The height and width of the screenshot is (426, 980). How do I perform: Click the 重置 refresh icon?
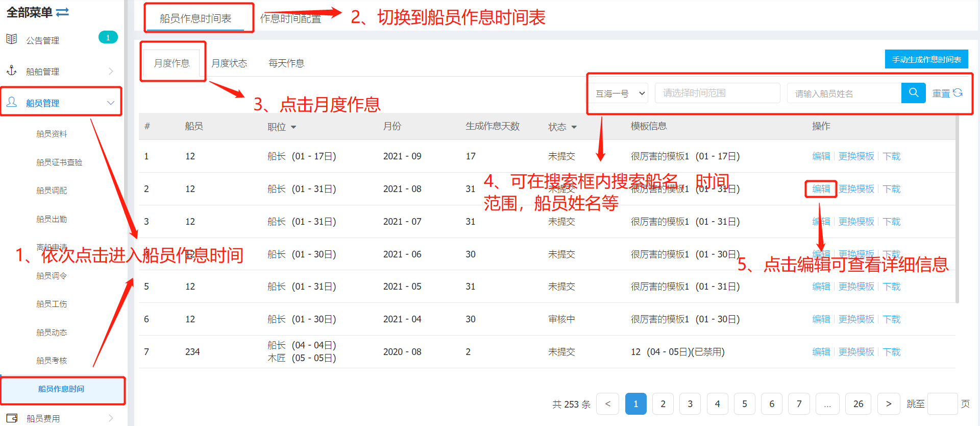(958, 93)
